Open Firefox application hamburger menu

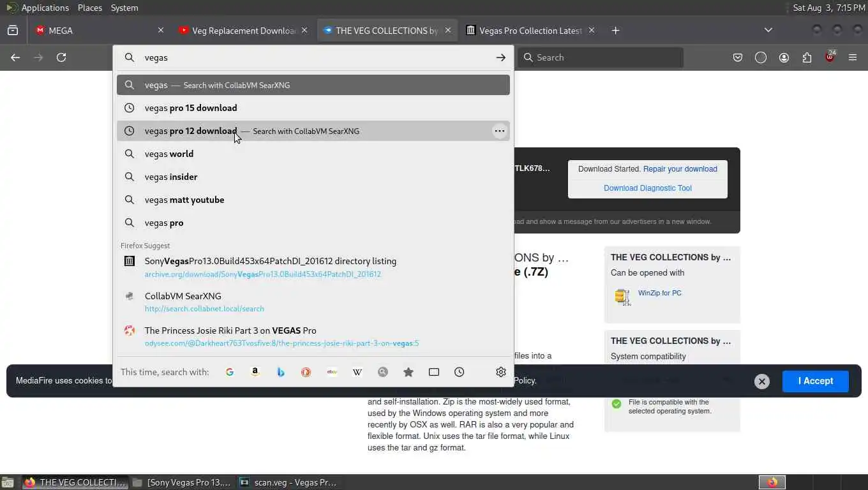(x=853, y=57)
